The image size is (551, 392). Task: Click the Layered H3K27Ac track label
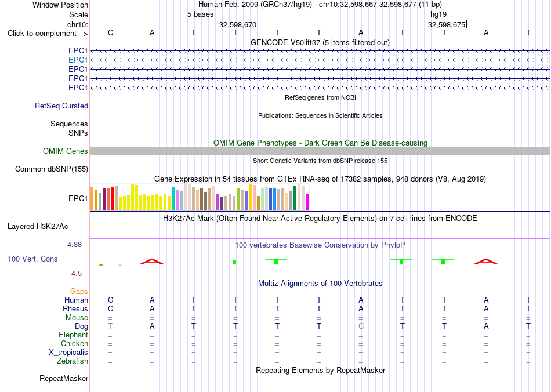click(38, 227)
